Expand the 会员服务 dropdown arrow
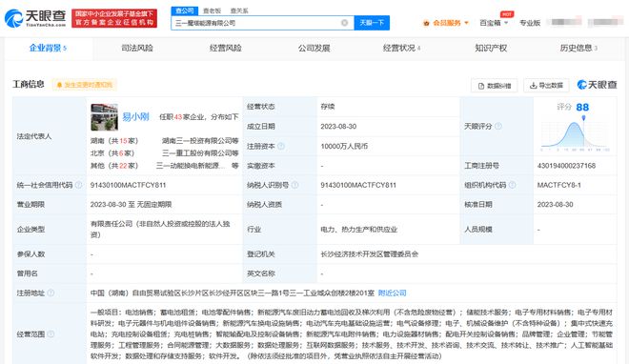The height and width of the screenshot is (364, 629). click(467, 23)
